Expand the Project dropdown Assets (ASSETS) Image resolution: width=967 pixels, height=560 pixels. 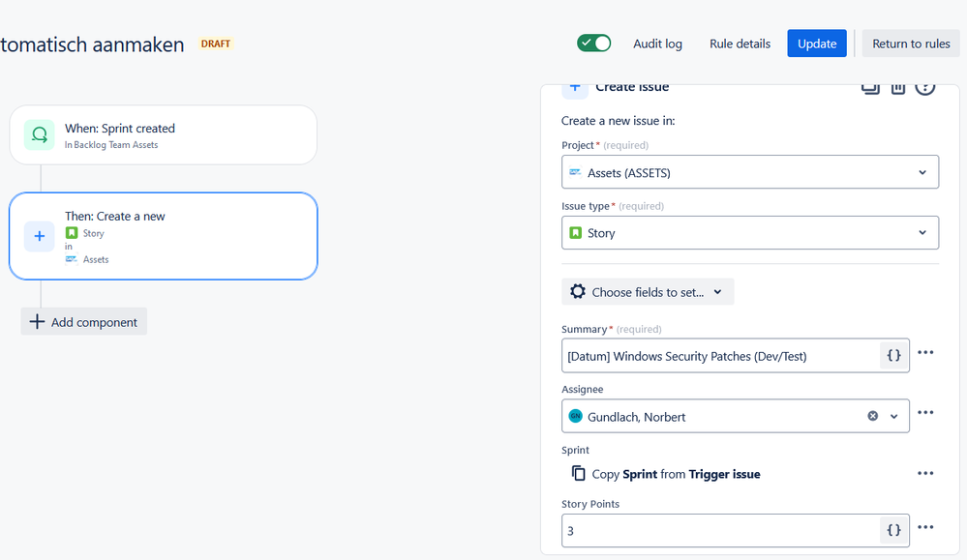coord(750,172)
